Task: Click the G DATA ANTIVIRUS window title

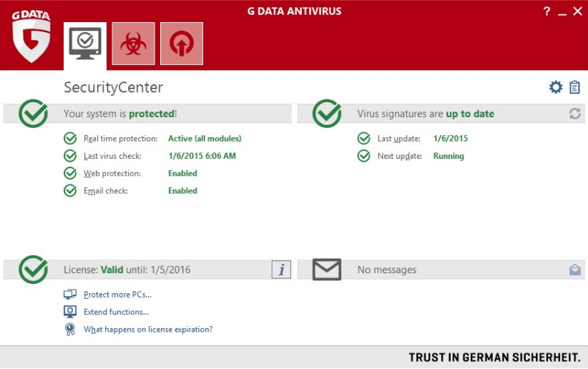Action: tap(295, 11)
